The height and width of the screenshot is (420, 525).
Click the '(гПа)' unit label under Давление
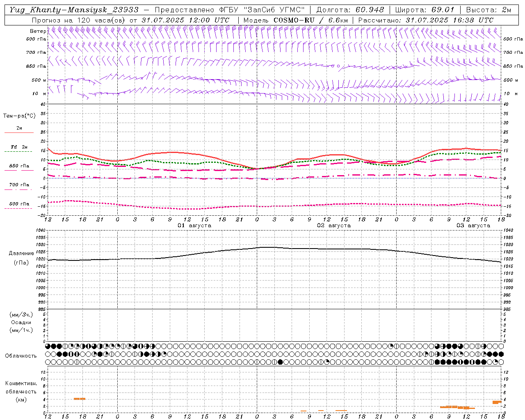[x=21, y=263]
